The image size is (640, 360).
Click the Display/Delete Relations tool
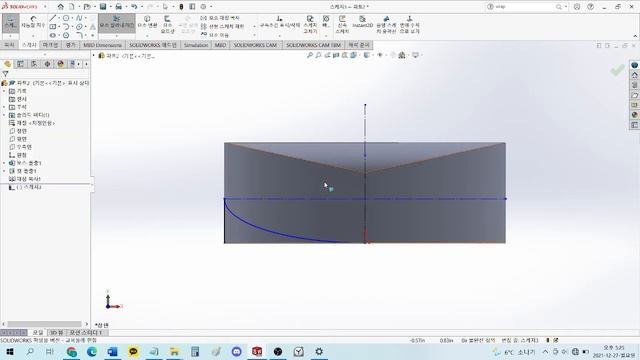point(280,22)
